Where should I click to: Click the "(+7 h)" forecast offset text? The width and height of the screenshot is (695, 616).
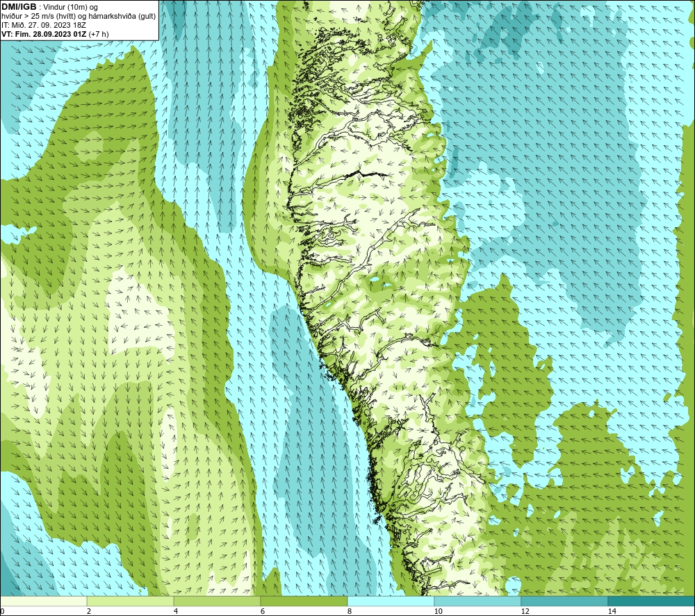pyautogui.click(x=99, y=34)
